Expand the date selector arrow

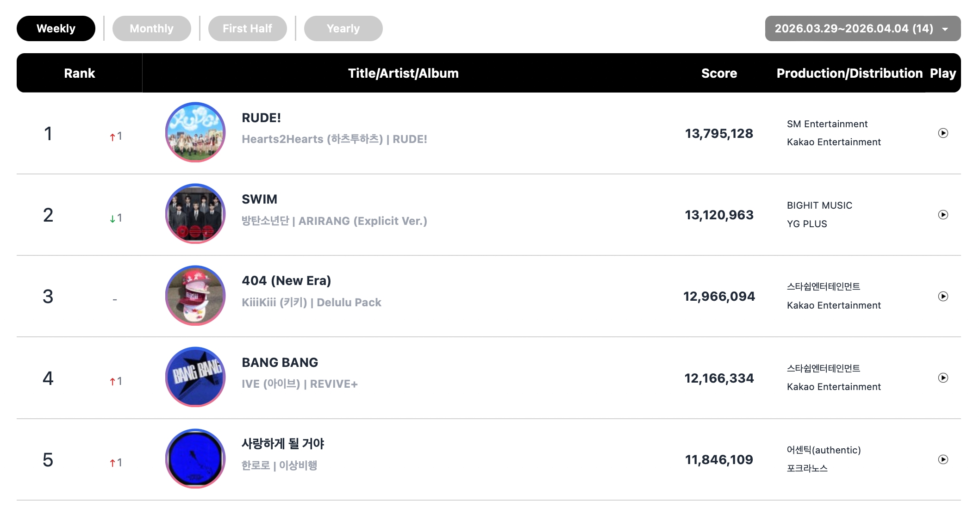(945, 29)
